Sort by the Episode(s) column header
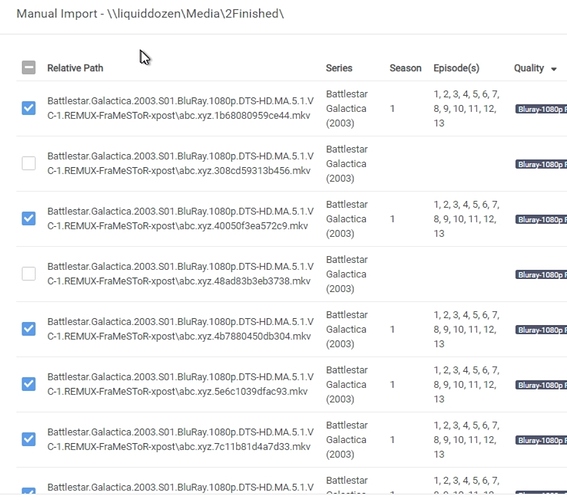Image resolution: width=567 pixels, height=500 pixels. pyautogui.click(x=456, y=68)
